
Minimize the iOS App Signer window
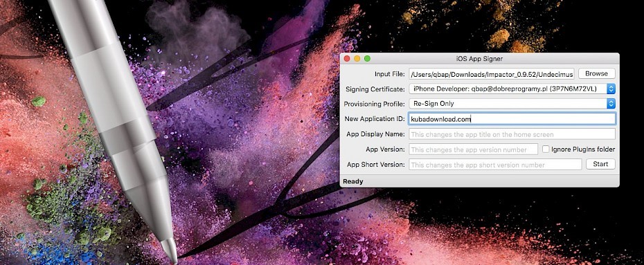(x=357, y=59)
